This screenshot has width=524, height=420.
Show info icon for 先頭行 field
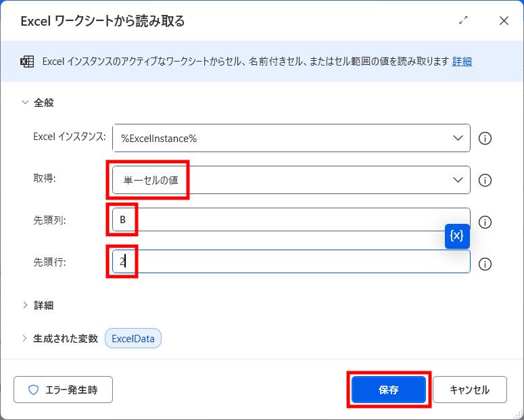tap(485, 264)
